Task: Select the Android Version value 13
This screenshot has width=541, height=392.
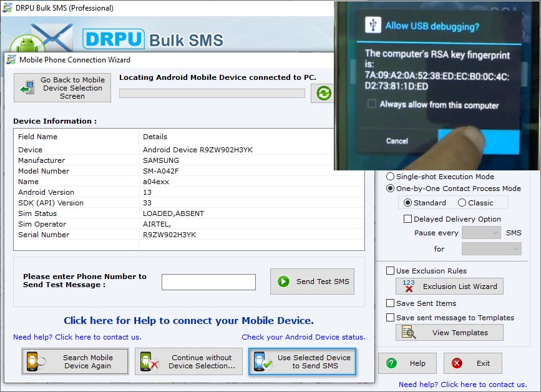Action: (147, 192)
